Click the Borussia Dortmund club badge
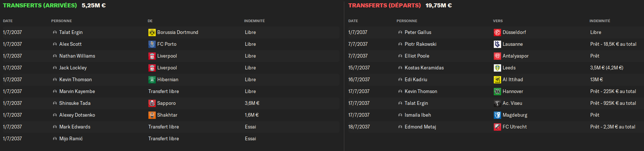The width and height of the screenshot is (644, 151). click(x=152, y=32)
